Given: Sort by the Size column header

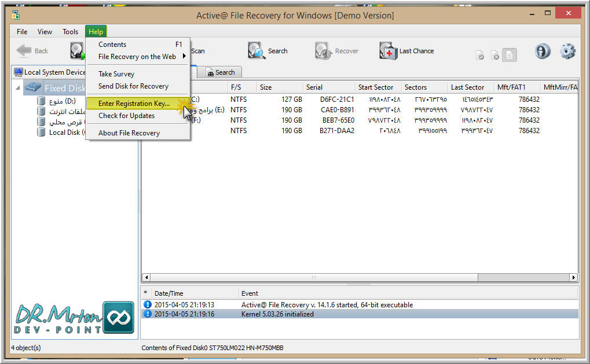Looking at the screenshot, I should click(x=280, y=87).
